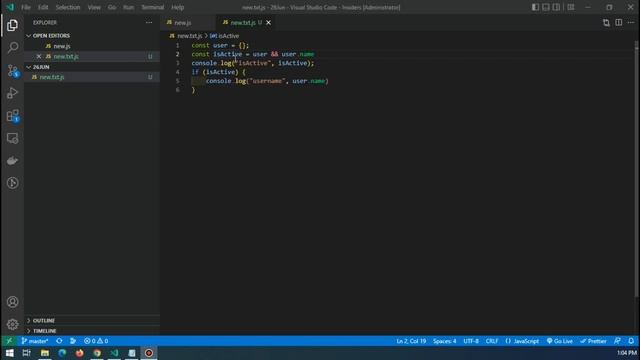
Task: Open the Selection menu
Action: click(68, 7)
